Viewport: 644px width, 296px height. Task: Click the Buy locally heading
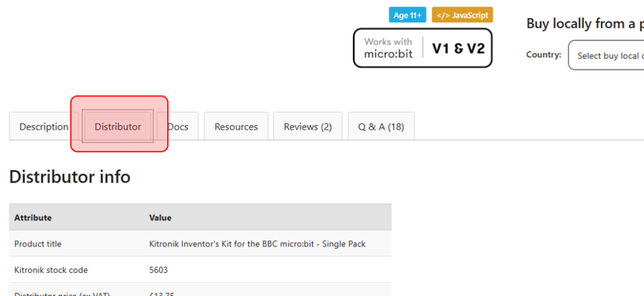tap(585, 24)
